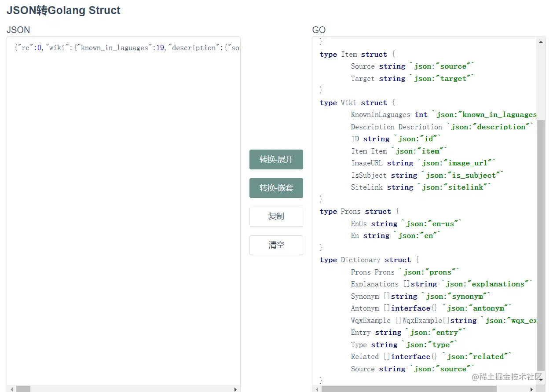Click the 转换-展开 convert button
This screenshot has width=553, height=392.
pyautogui.click(x=276, y=159)
